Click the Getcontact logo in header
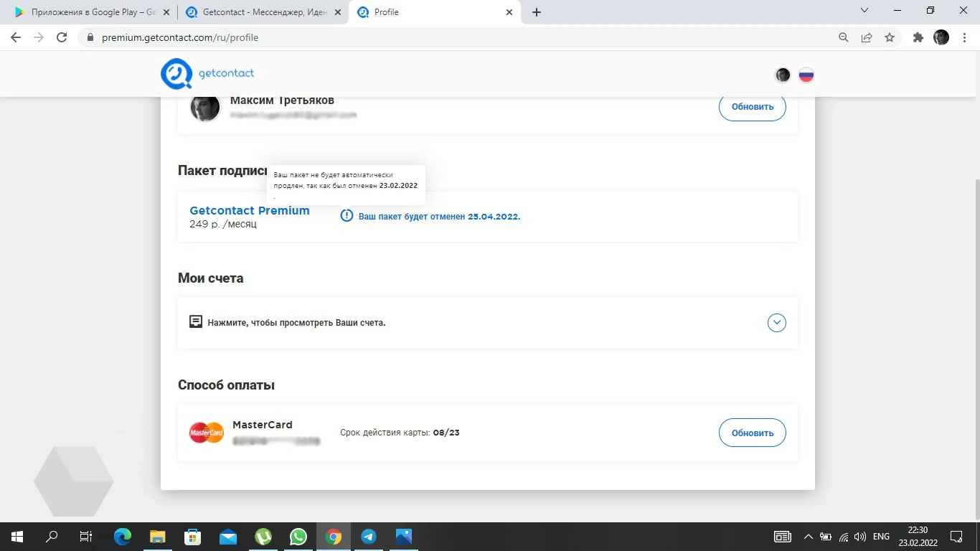 pyautogui.click(x=207, y=73)
